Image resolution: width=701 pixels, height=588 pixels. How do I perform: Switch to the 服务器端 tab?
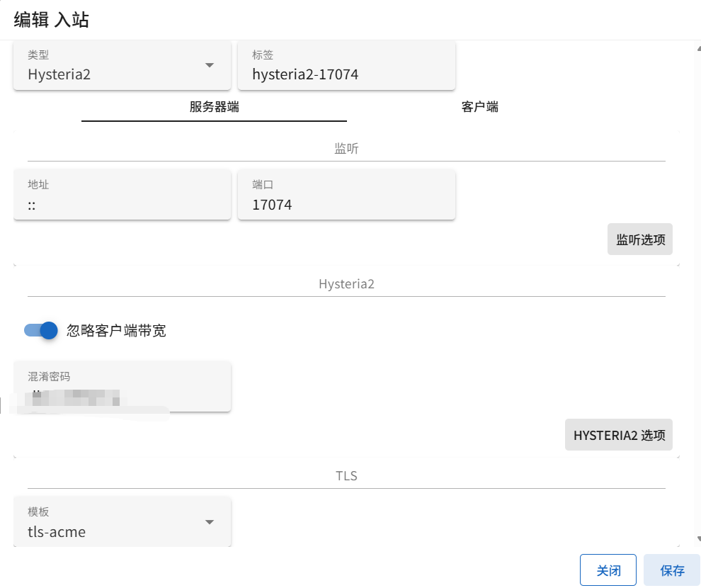214,108
